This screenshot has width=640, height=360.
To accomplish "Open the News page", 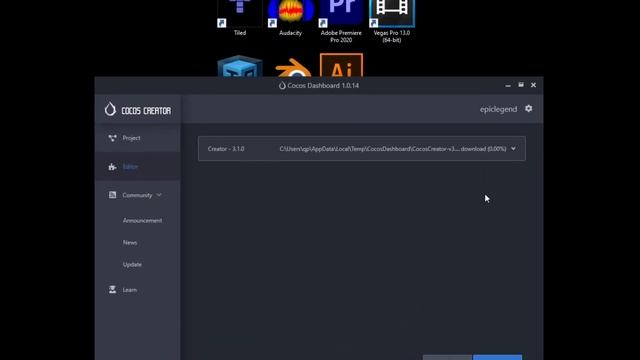I will (x=130, y=242).
